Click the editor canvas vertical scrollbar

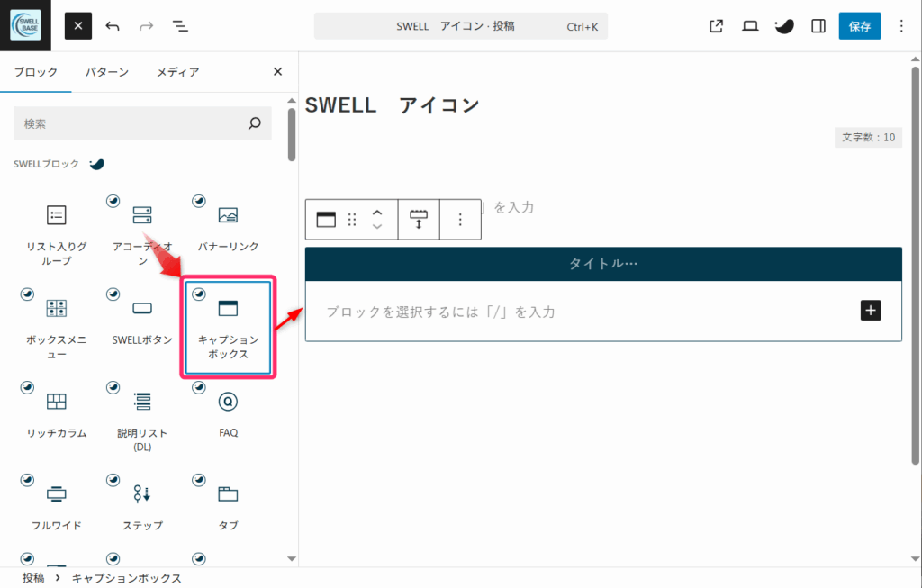pos(915,265)
